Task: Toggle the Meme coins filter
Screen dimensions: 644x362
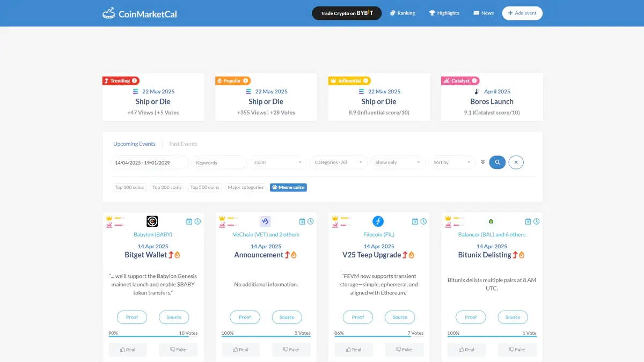Action: [288, 187]
